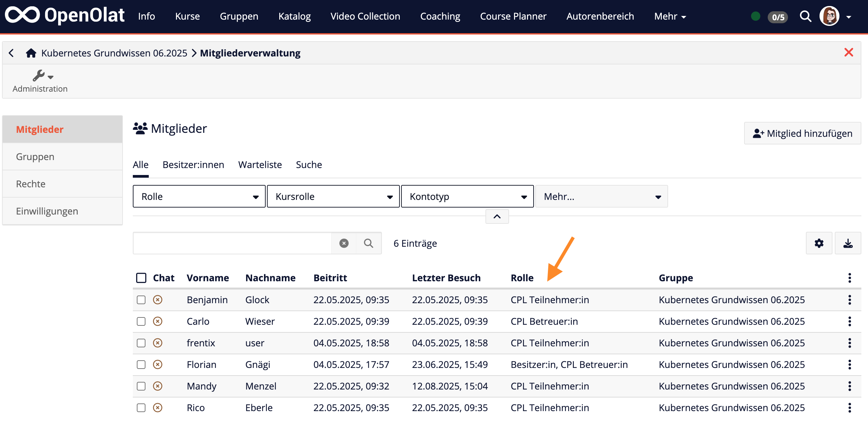868x435 pixels.
Task: Click Mitglied hinzufügen button
Action: pos(802,133)
